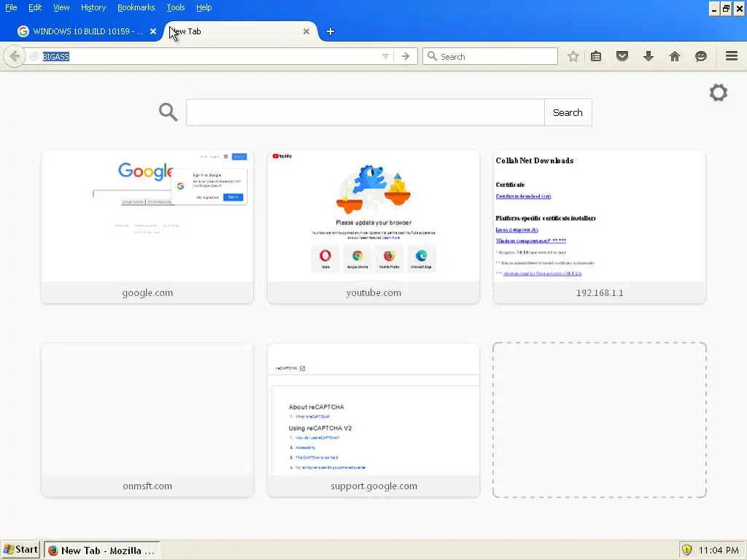Click the Search button on page
Viewport: 747px width, 560px height.
pyautogui.click(x=568, y=112)
